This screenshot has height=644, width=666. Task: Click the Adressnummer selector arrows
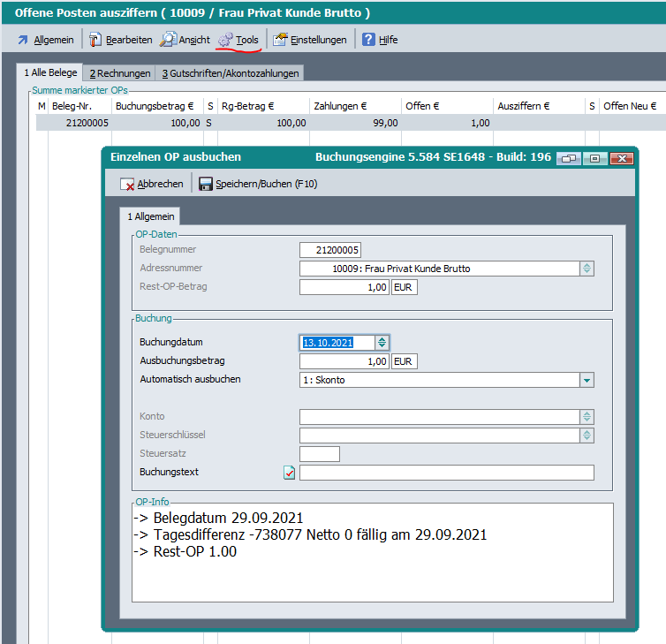(x=587, y=269)
